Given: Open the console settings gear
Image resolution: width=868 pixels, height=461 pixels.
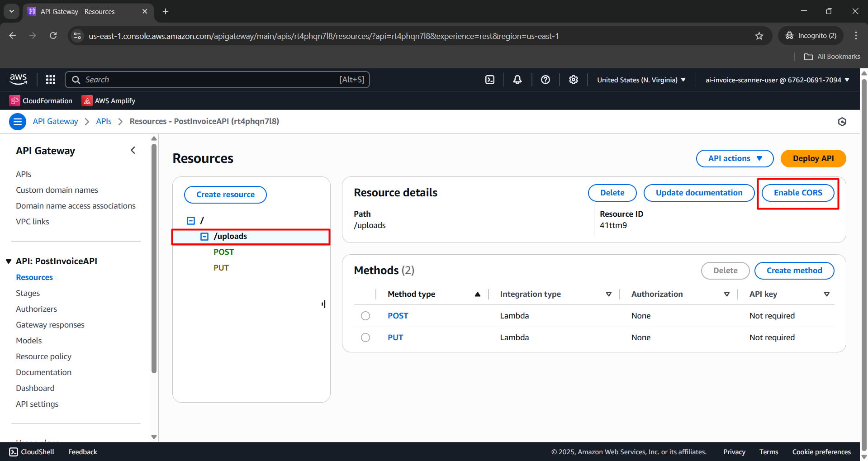Looking at the screenshot, I should click(x=574, y=80).
